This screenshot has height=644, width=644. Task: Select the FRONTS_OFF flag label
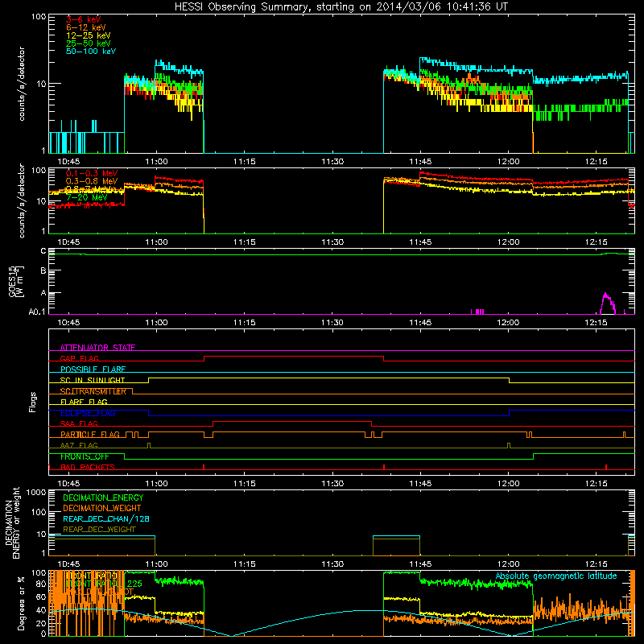click(85, 456)
